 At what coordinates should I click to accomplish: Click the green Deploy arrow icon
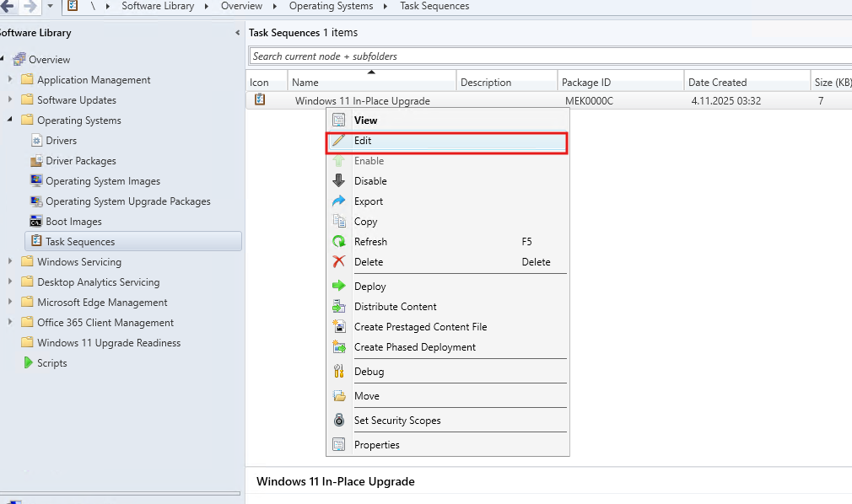(x=339, y=287)
